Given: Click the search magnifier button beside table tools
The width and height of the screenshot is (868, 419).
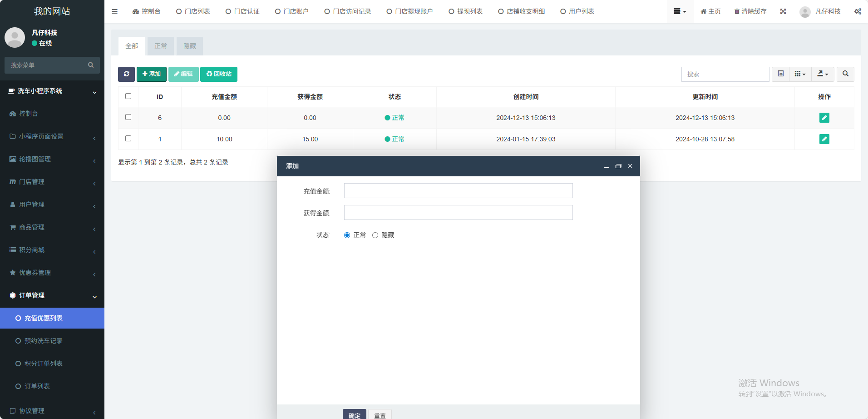Looking at the screenshot, I should tap(845, 74).
